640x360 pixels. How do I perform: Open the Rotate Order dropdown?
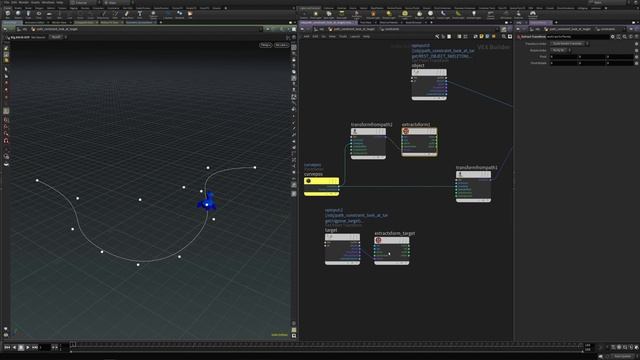[560, 50]
